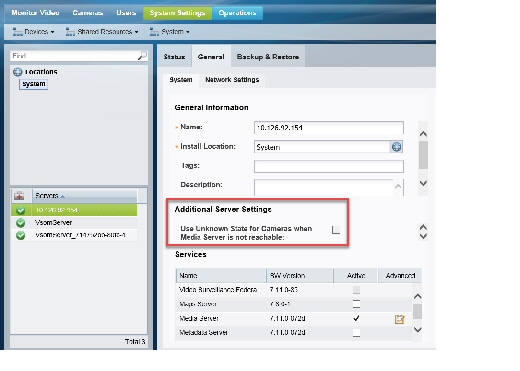
Task: Select the Network Settings sub-tab
Action: tap(232, 80)
